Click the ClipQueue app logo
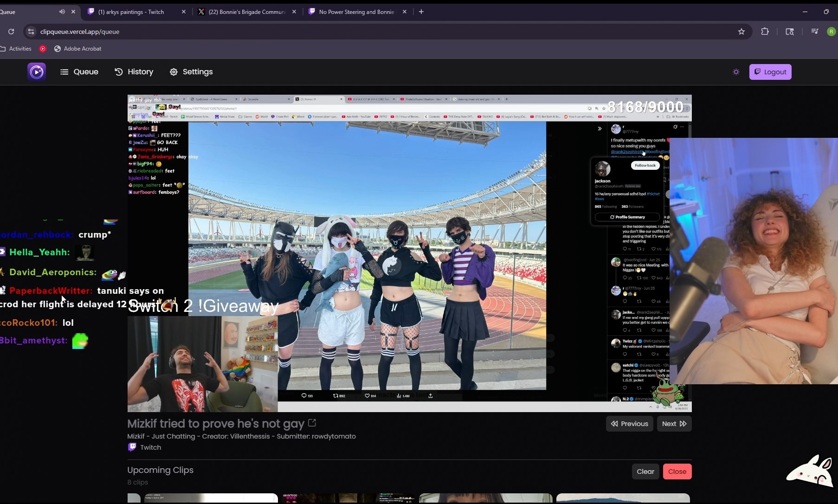The image size is (838, 504). click(37, 72)
